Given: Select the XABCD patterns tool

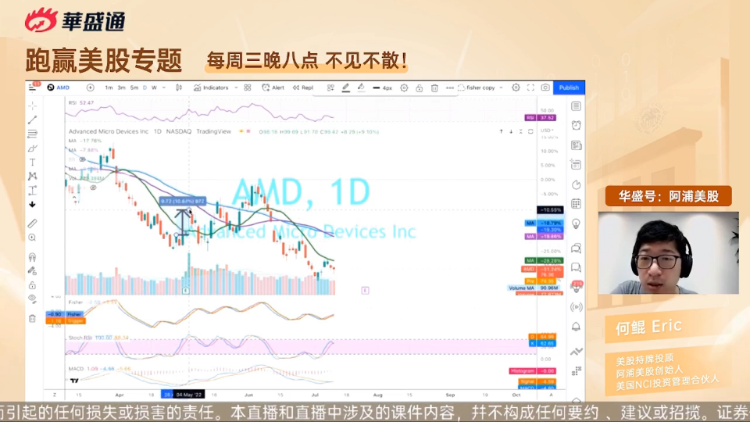Looking at the screenshot, I should [33, 176].
